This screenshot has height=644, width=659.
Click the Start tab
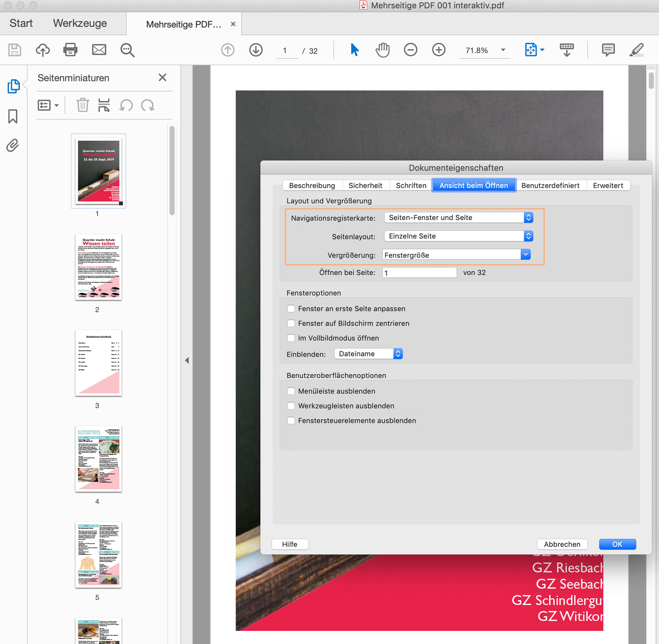coord(21,23)
